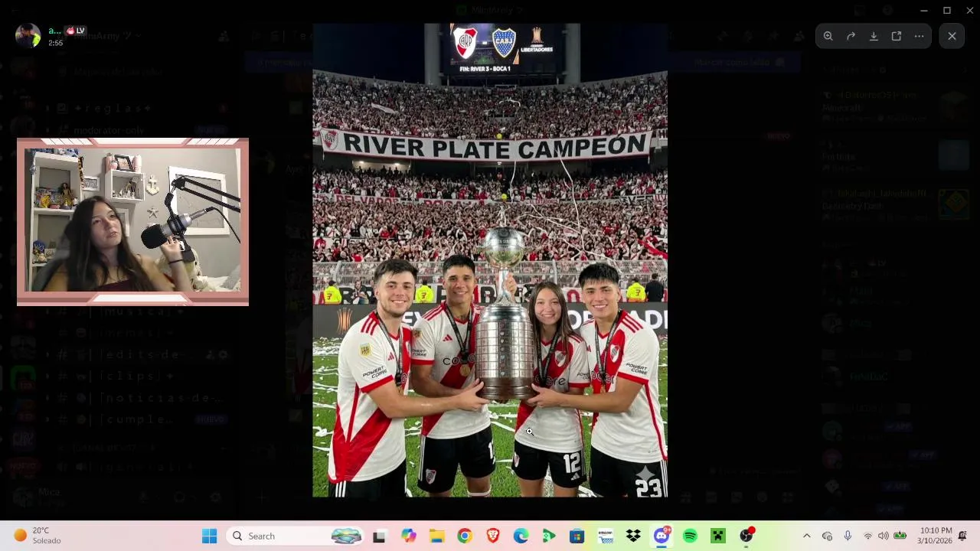This screenshot has height=551, width=980.
Task: Click the River Plate trophy photo
Action: (490, 260)
